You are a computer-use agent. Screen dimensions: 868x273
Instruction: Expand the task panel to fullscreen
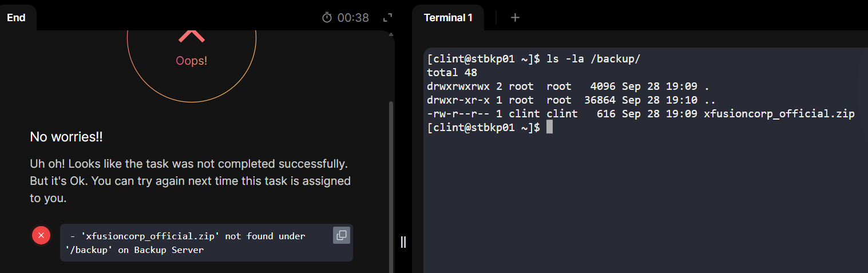[x=388, y=18]
